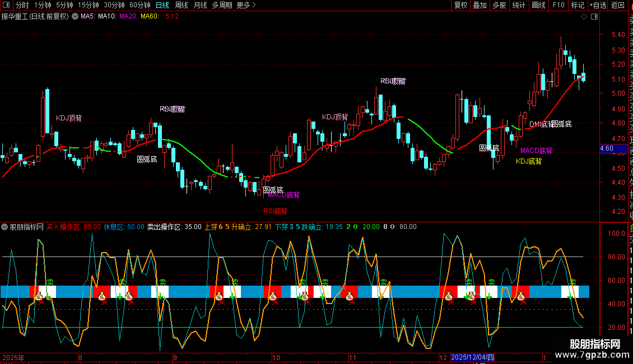Open F10 company information
This screenshot has width=633, height=364.
tap(558, 5)
